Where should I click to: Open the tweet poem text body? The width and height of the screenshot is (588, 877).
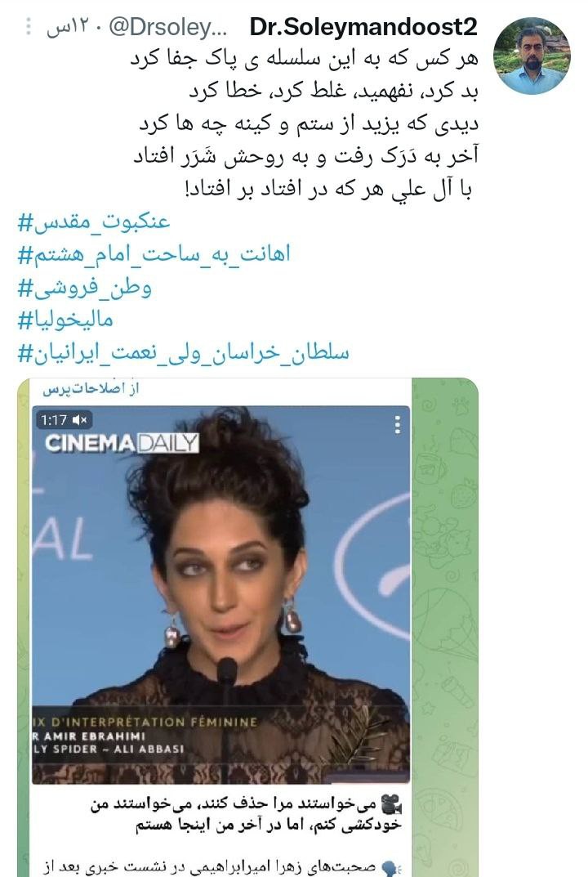[305, 123]
